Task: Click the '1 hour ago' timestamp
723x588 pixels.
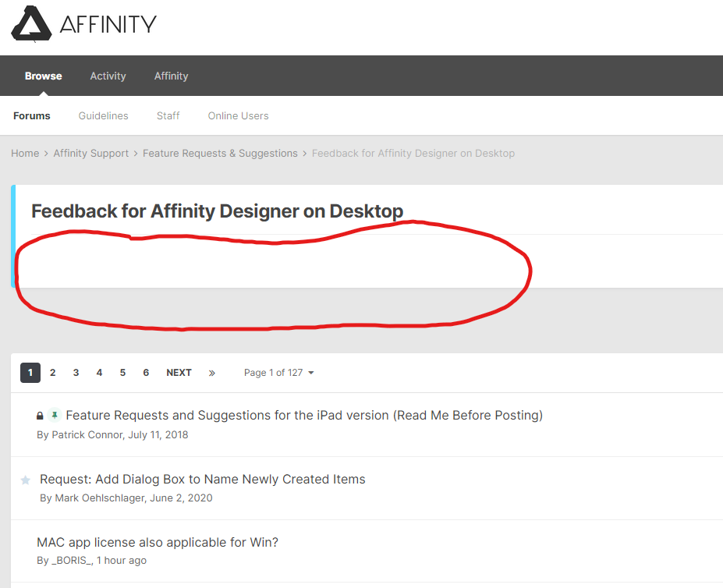Action: [x=122, y=561]
